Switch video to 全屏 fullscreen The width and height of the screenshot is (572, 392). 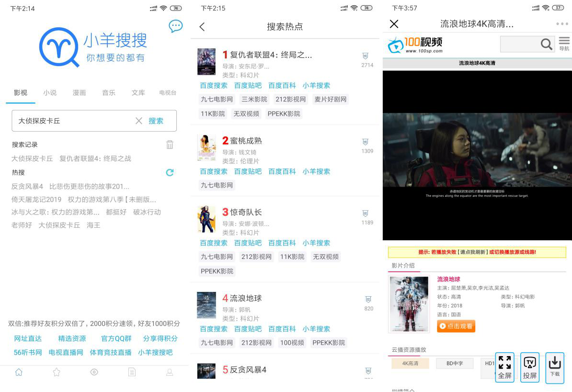coord(504,367)
